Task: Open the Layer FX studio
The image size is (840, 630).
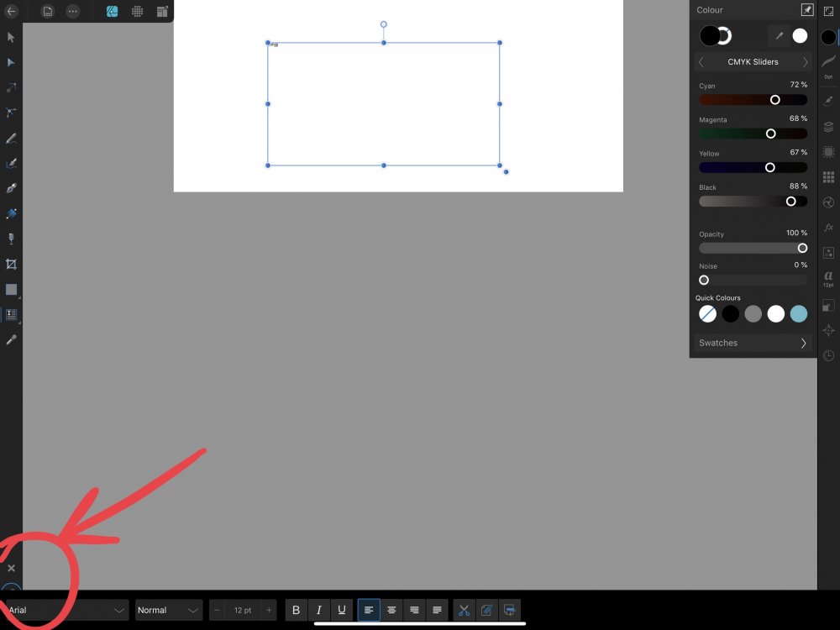Action: [828, 228]
